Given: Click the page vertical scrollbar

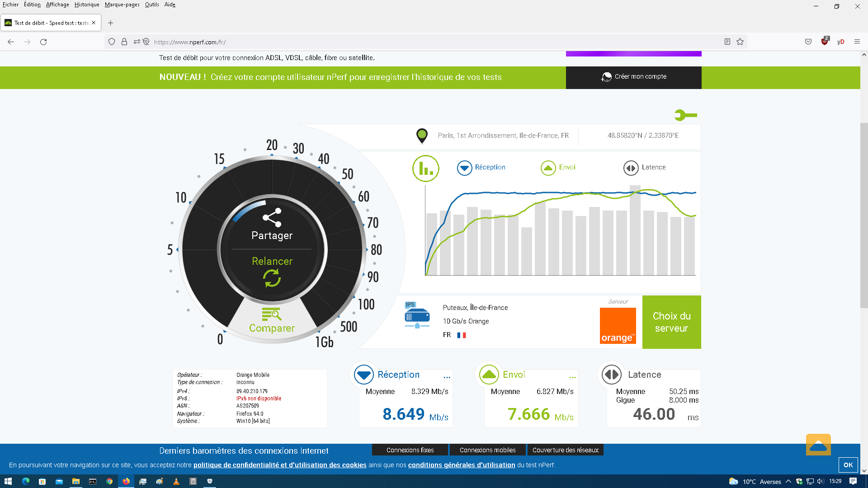Looking at the screenshot, I should click(x=863, y=215).
